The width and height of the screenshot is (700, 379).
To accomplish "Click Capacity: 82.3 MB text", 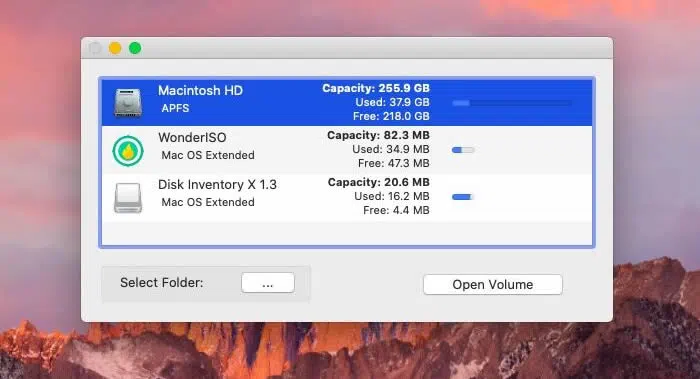I will (x=378, y=135).
